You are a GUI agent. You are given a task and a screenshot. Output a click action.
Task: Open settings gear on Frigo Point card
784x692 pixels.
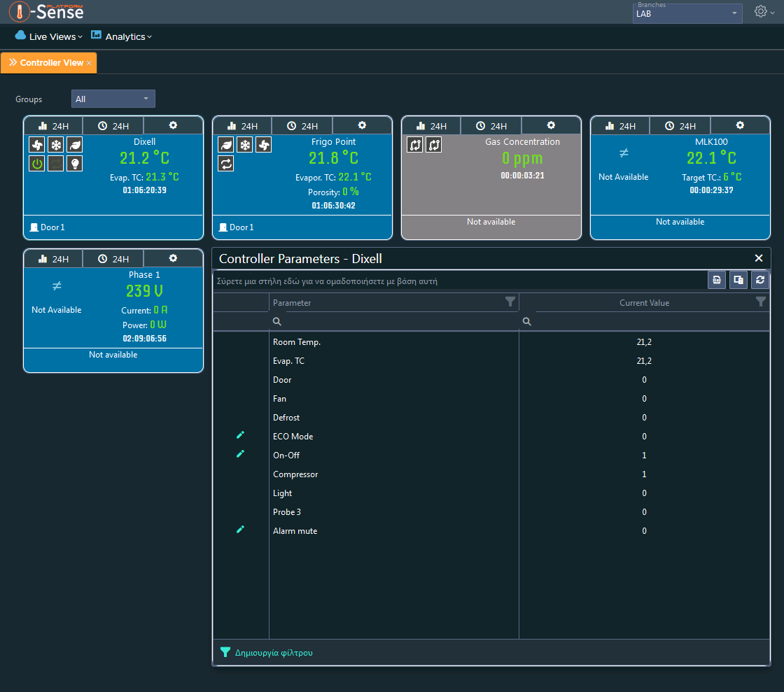[362, 125]
